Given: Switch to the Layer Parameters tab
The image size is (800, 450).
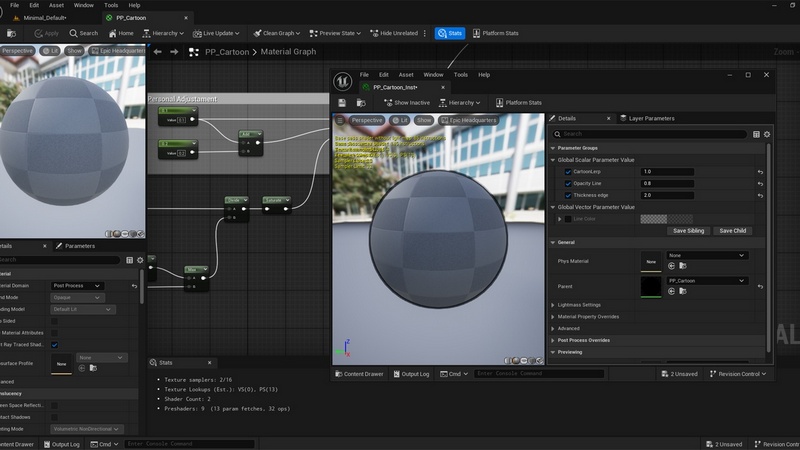Looking at the screenshot, I should coord(651,118).
